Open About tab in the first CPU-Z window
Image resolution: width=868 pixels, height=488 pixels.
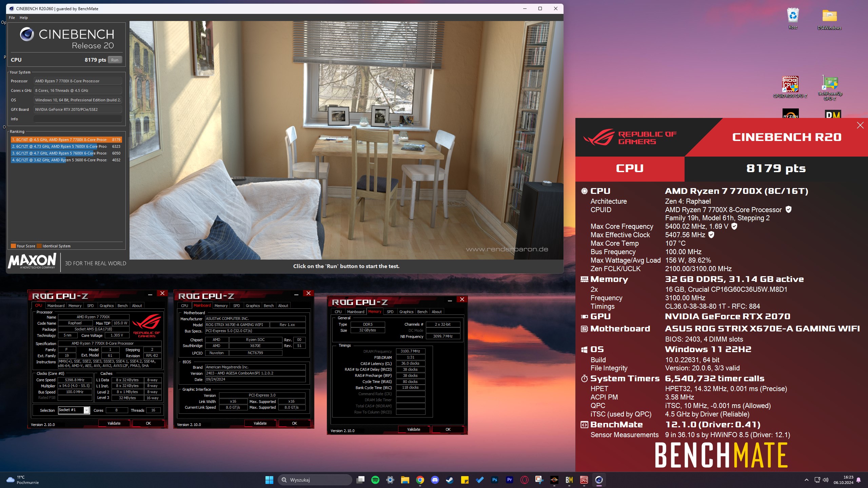tap(137, 306)
